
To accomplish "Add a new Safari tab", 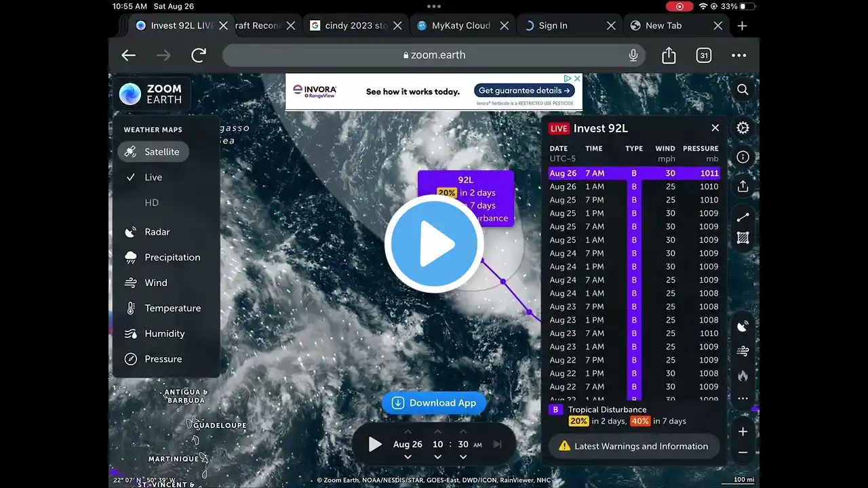I will (x=743, y=26).
